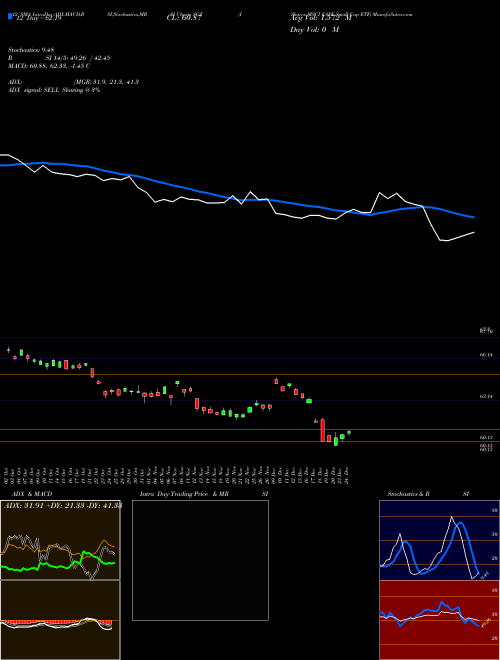Click the blue 12 Day SMA legend square
The width and height of the screenshot is (500, 660).
(x=10, y=16)
